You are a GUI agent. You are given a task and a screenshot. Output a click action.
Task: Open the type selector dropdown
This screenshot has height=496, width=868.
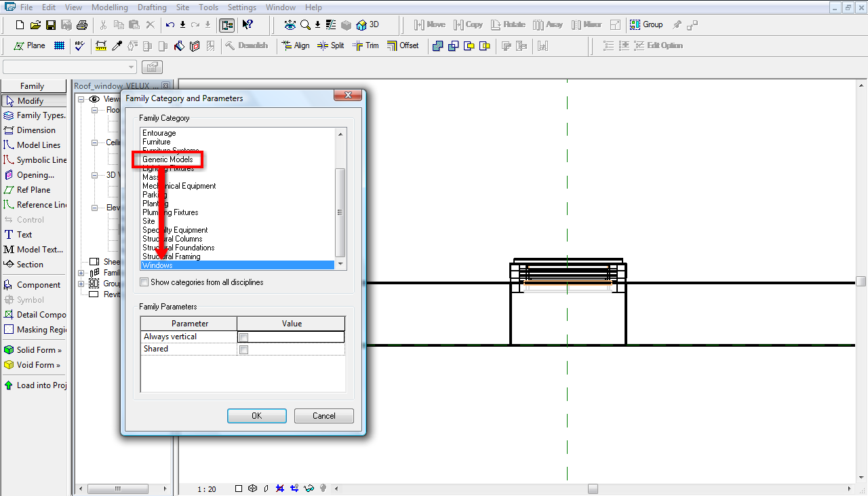(132, 67)
